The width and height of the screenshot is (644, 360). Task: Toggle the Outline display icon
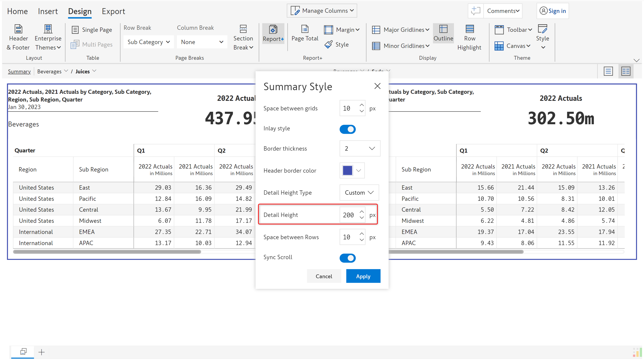tap(443, 29)
